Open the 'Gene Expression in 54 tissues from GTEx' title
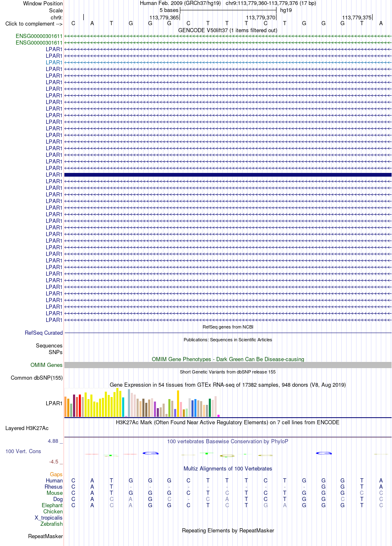This screenshot has width=392, height=546. [228, 385]
